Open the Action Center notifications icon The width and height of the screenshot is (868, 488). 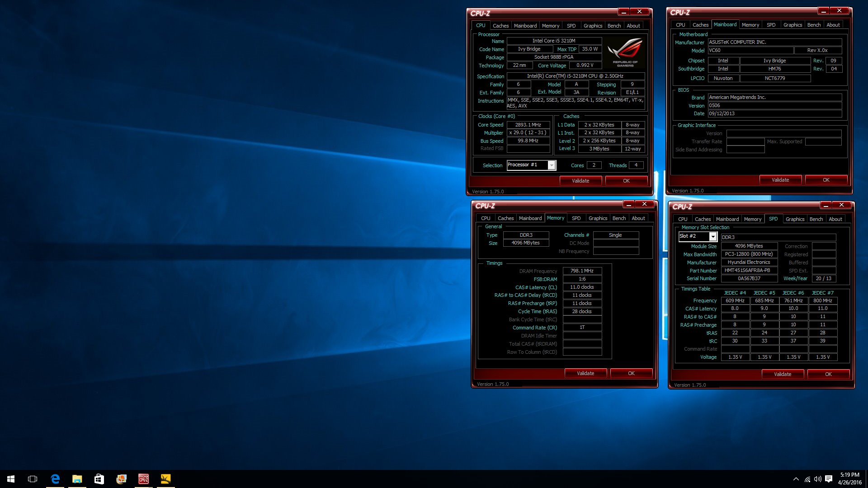click(829, 479)
